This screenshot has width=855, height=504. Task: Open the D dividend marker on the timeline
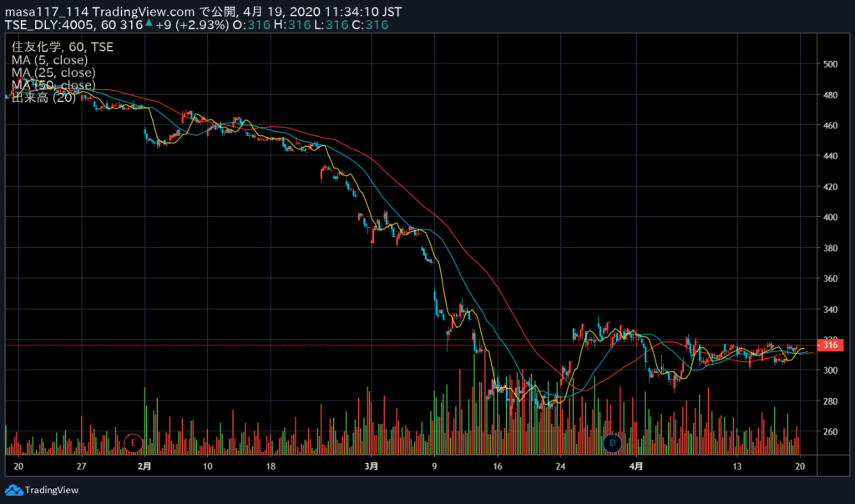(x=612, y=443)
